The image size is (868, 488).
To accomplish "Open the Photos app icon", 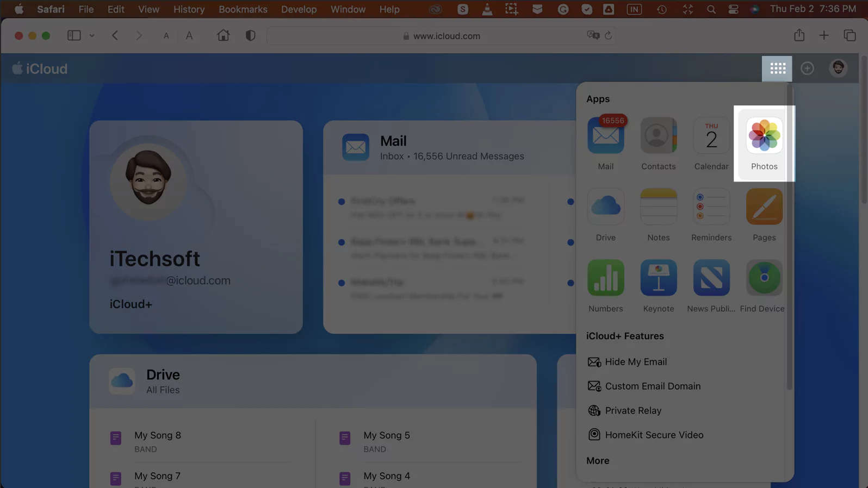I will tap(764, 135).
